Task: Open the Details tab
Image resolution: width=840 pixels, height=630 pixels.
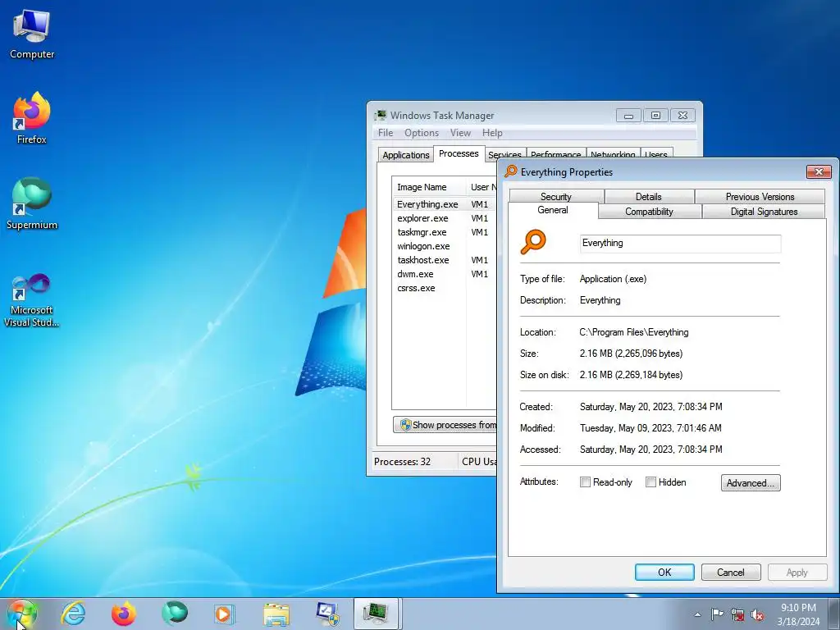Action: click(x=649, y=197)
